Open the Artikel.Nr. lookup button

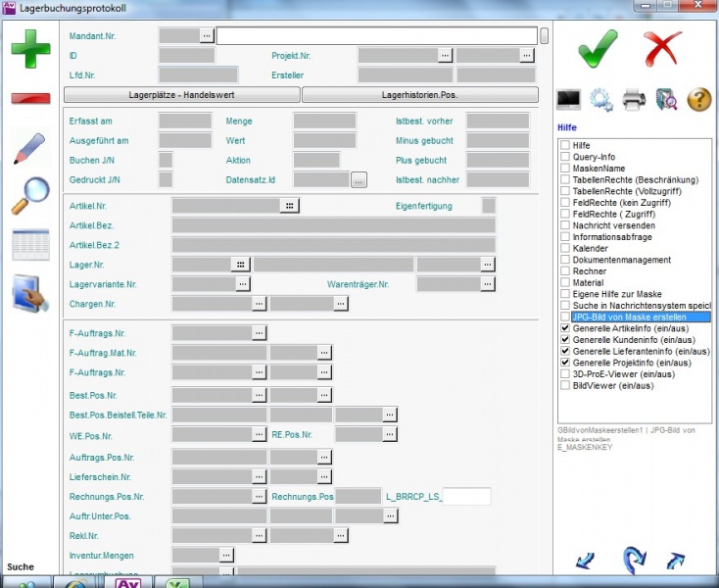288,206
